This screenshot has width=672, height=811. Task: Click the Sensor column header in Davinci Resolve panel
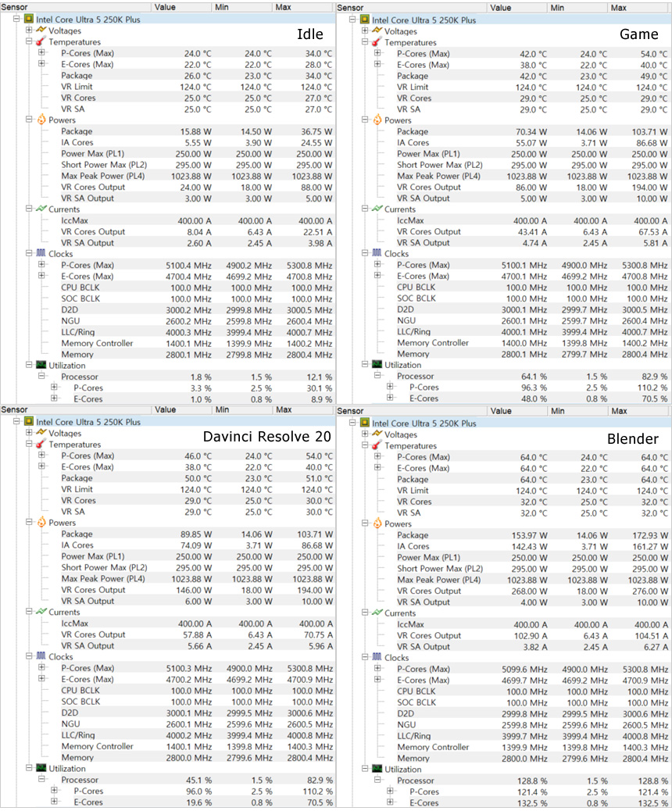coord(16,409)
